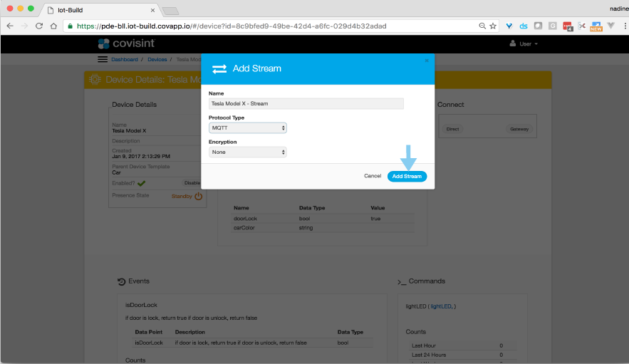Cancel the Add Stream dialog
Image resolution: width=629 pixels, height=364 pixels.
coord(373,176)
